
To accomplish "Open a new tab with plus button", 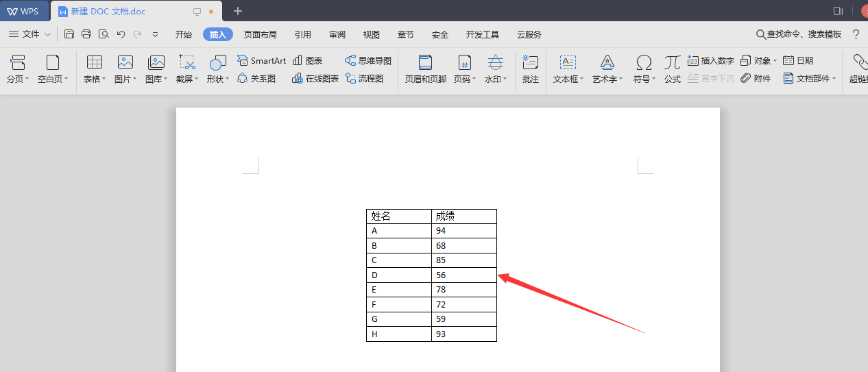I will 238,11.
